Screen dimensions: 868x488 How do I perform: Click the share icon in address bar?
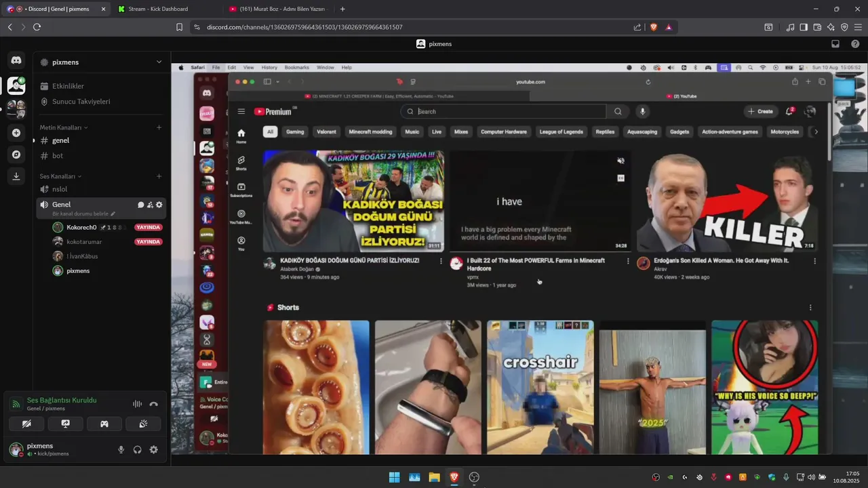(637, 27)
